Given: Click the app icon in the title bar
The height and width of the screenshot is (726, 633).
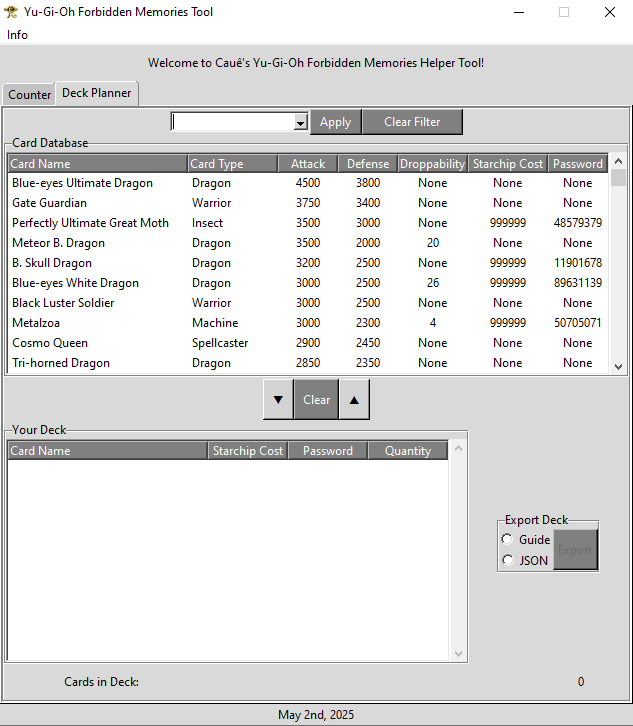Looking at the screenshot, I should [11, 12].
